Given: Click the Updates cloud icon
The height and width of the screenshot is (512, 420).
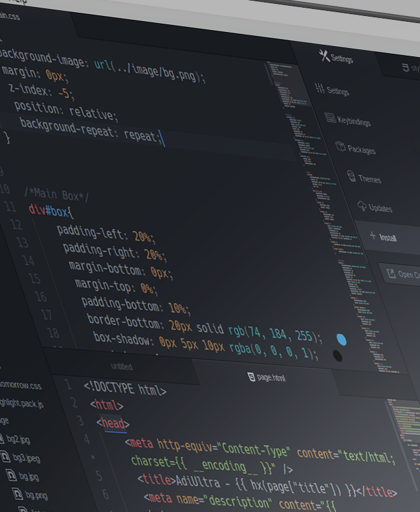Looking at the screenshot, I should (362, 206).
